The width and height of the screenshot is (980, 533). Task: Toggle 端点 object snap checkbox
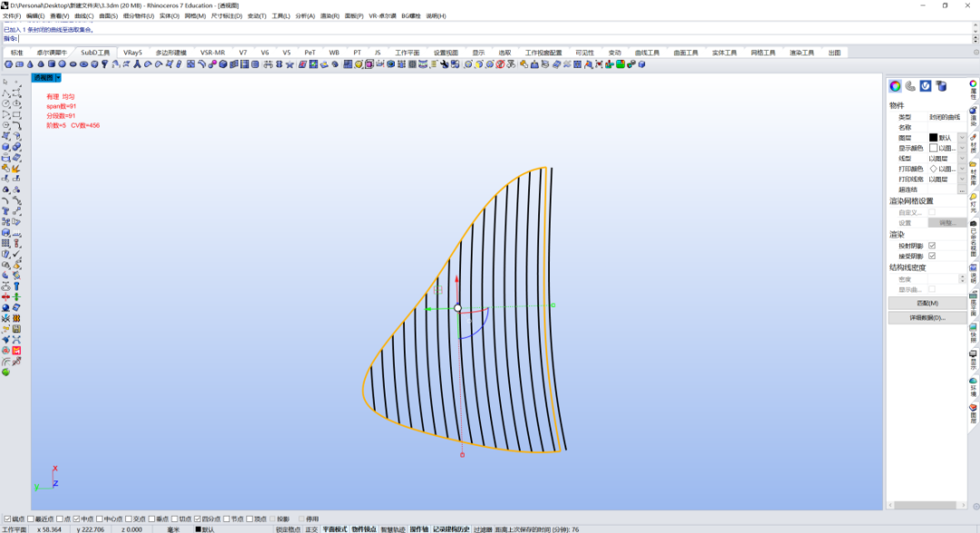7,519
